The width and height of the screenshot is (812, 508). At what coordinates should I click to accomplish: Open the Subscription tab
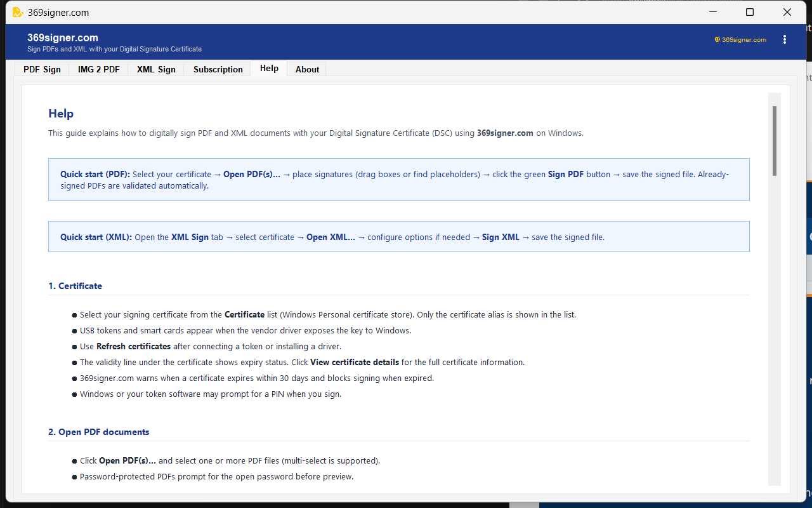pos(218,69)
